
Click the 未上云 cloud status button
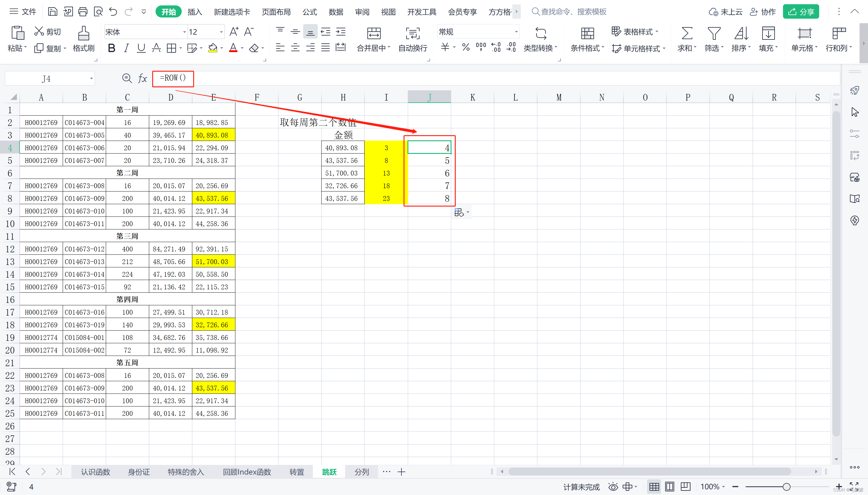click(x=725, y=12)
